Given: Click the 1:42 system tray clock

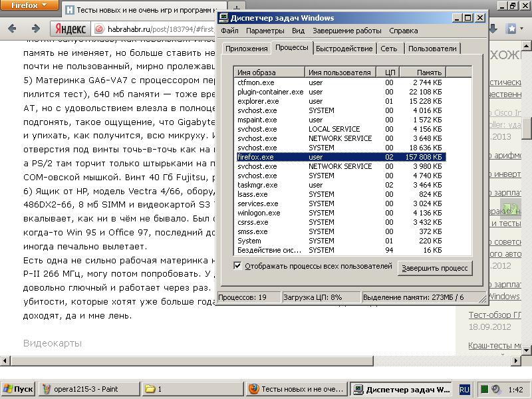Looking at the screenshot, I should [516, 390].
